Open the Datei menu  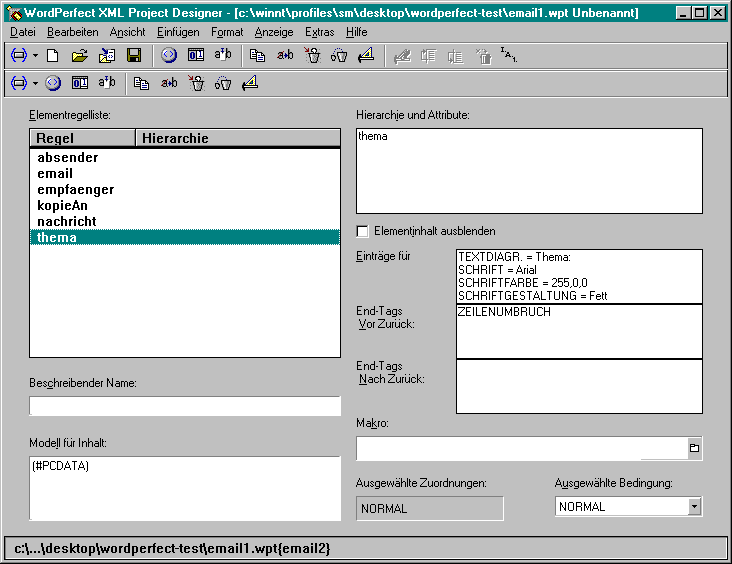[x=23, y=32]
